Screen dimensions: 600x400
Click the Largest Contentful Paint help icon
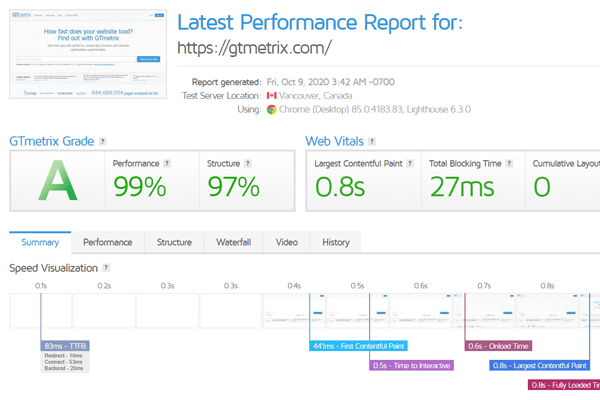(x=412, y=162)
